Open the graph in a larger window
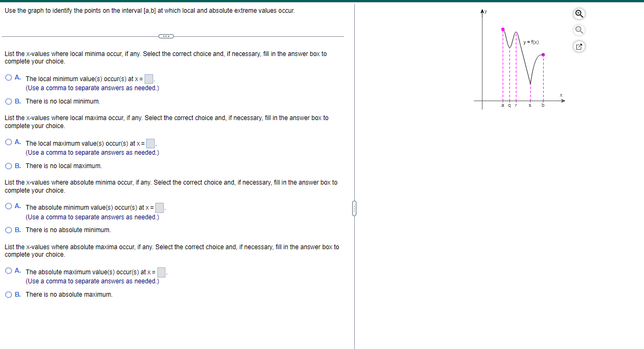The image size is (644, 349). [x=579, y=46]
